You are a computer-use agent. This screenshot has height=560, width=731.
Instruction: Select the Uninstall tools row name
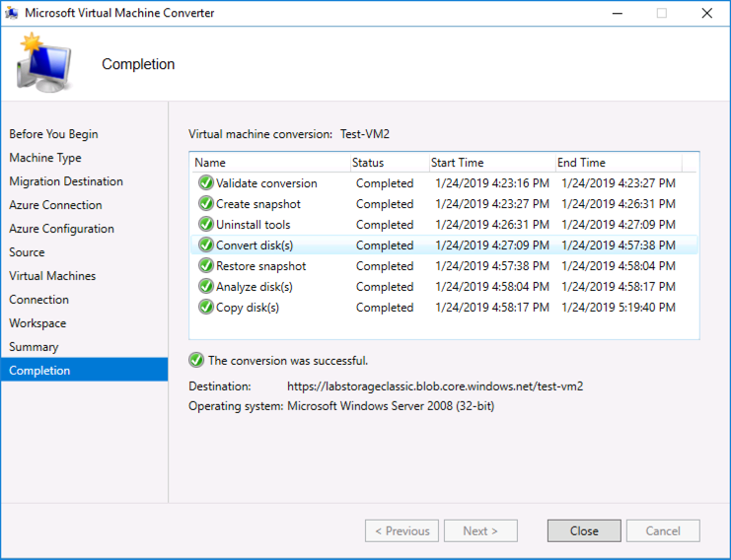[254, 225]
